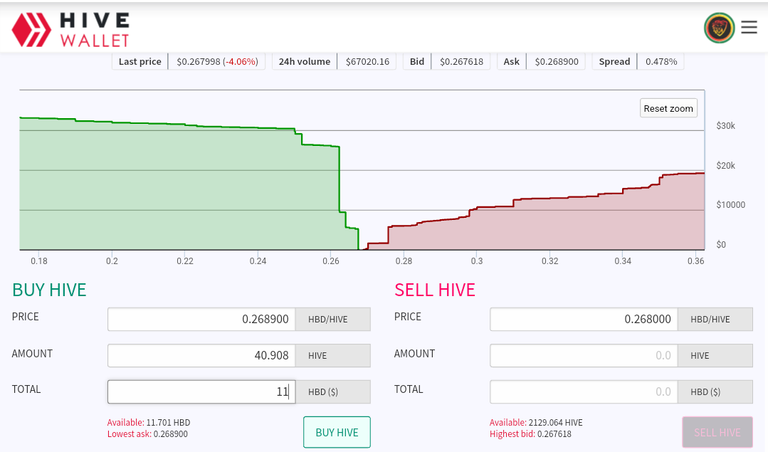The image size is (768, 452).
Task: Click Highest bid 0.267618 text
Action: tap(530, 434)
